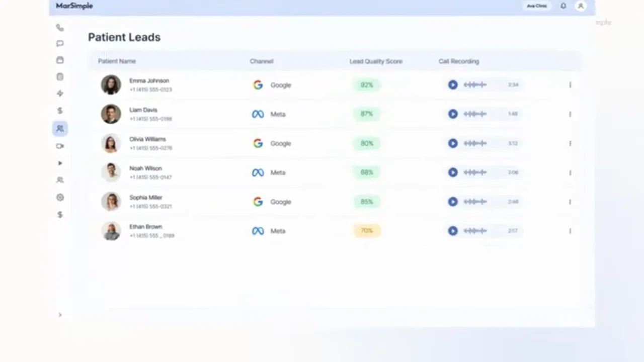Screen dimensions: 644x362
Task: Select the highlighted Patient Leads sidebar icon
Action: 60,128
